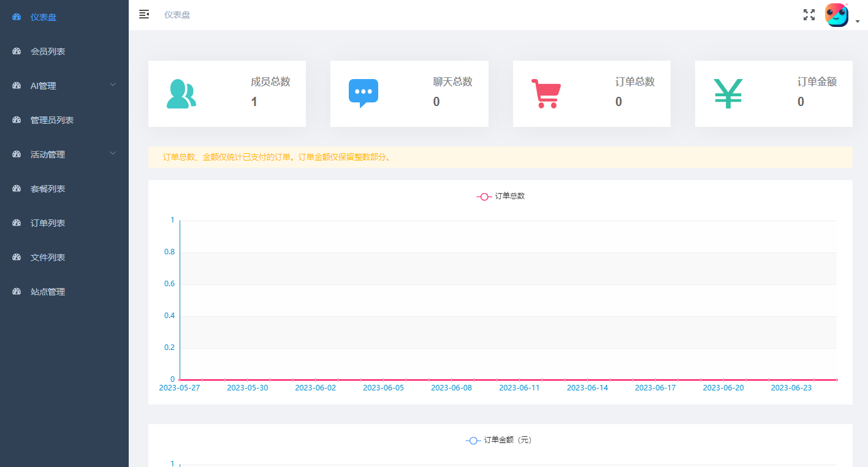Open 站点管理 settings page
868x467 pixels.
point(48,292)
